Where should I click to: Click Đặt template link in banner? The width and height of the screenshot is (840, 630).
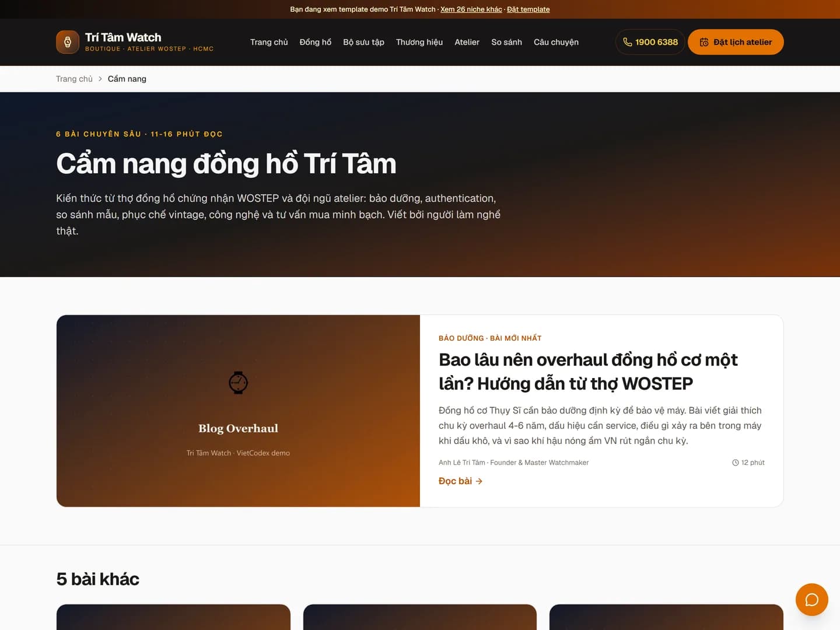tap(528, 9)
